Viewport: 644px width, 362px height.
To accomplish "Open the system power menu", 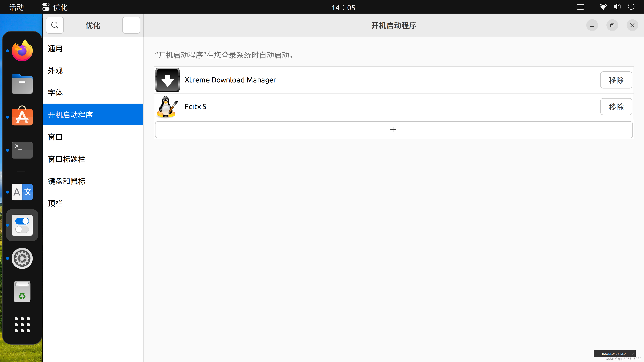I will (631, 7).
